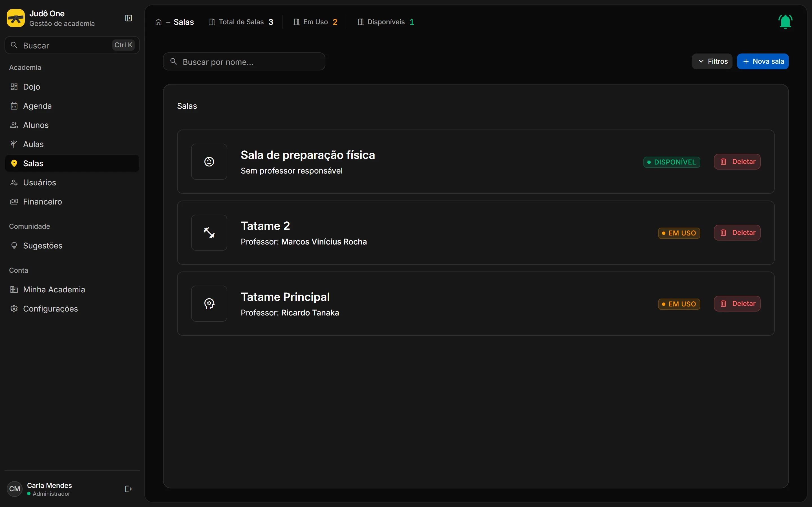The width and height of the screenshot is (812, 507).
Task: Click the Sala de preparação física room icon
Action: click(209, 162)
